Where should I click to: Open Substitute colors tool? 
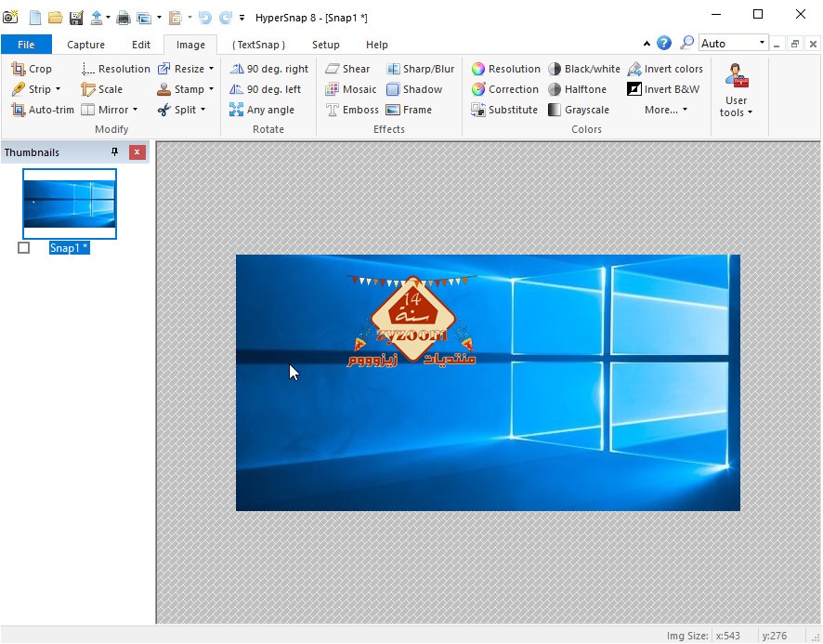(x=504, y=110)
